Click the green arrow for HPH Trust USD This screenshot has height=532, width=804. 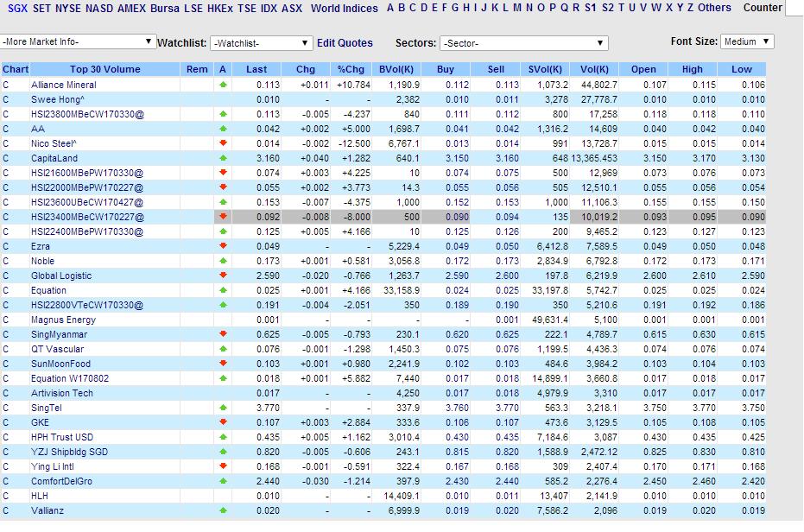pos(223,437)
